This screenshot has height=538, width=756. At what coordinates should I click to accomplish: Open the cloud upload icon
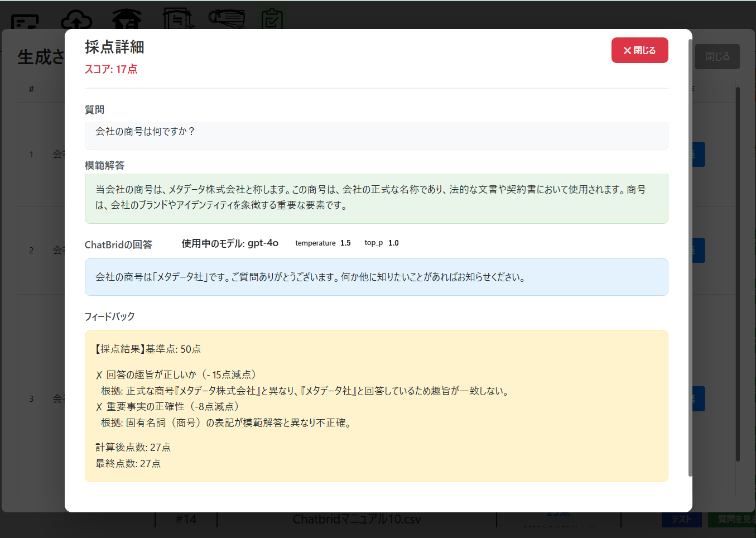point(76,21)
